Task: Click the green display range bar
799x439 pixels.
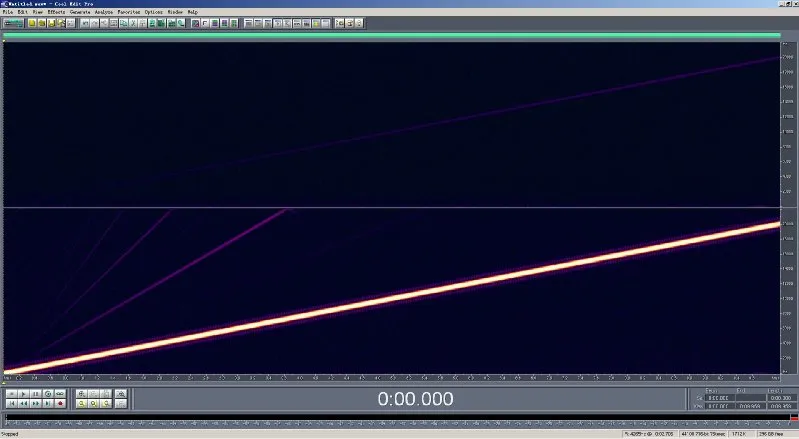Action: 391,35
